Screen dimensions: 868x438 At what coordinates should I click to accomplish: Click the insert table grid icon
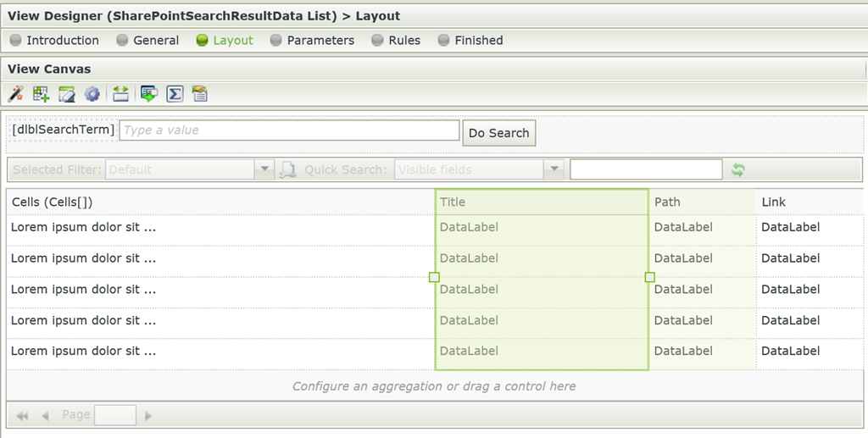(x=41, y=94)
